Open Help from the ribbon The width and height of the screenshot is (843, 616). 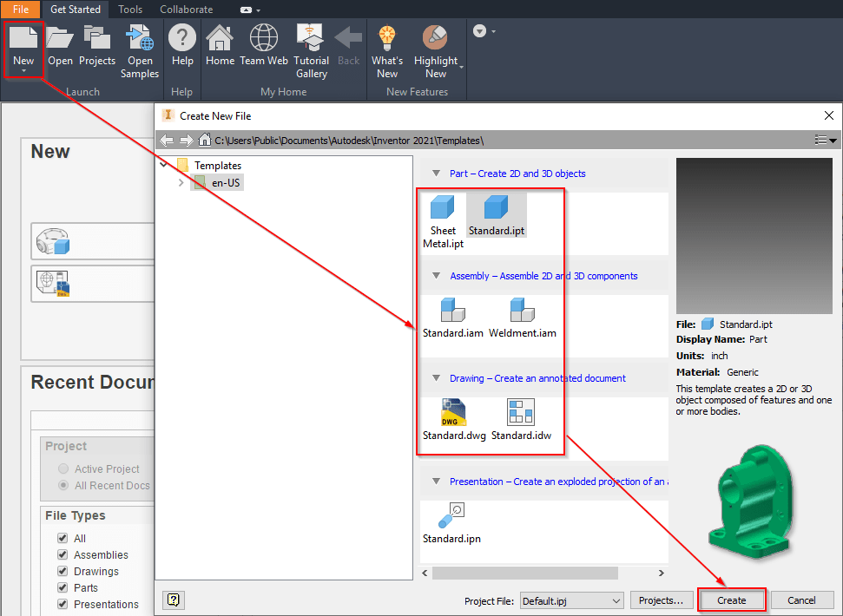182,39
